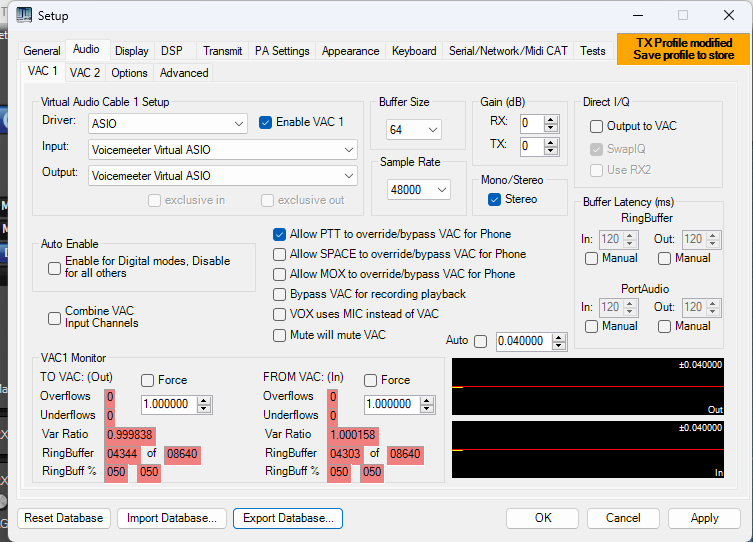Click the Export Database button
The height and width of the screenshot is (542, 753).
288,518
